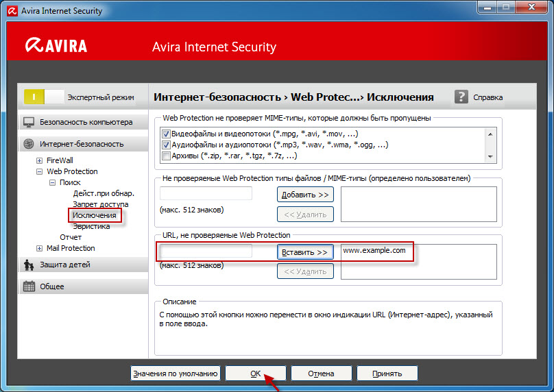
Task: Click the question mark help icon
Action: (461, 97)
